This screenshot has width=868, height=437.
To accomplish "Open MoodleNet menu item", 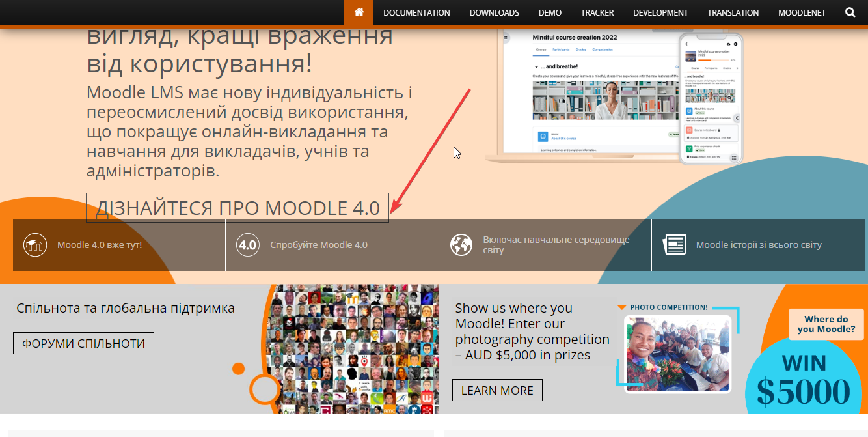I will (803, 12).
